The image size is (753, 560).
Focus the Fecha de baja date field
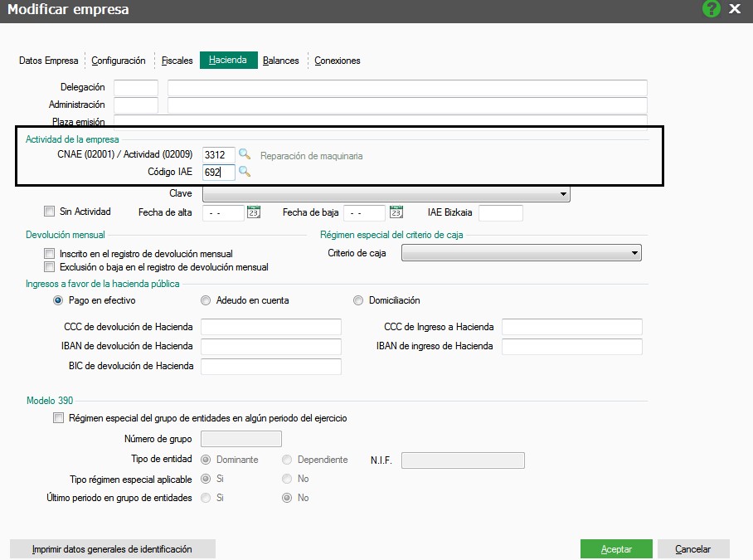coord(366,212)
